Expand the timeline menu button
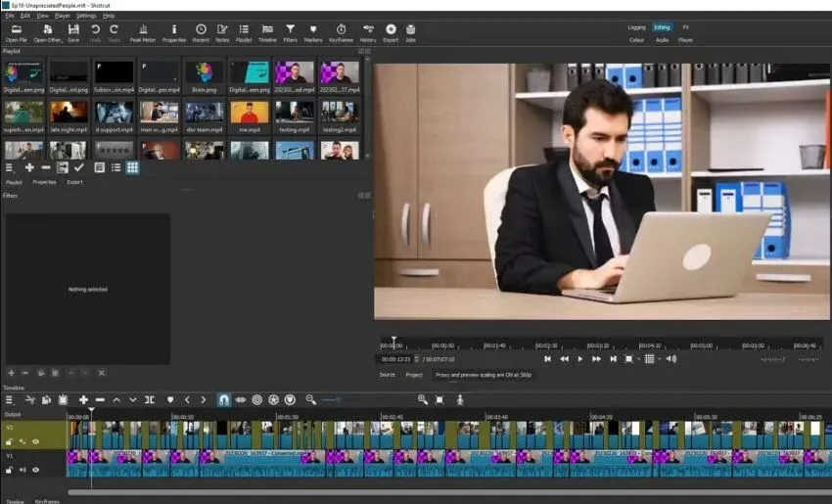 (10, 399)
